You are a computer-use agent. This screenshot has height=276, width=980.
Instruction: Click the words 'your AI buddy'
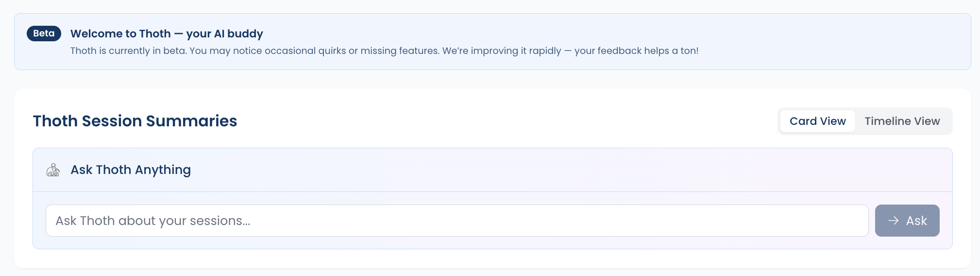tap(224, 34)
